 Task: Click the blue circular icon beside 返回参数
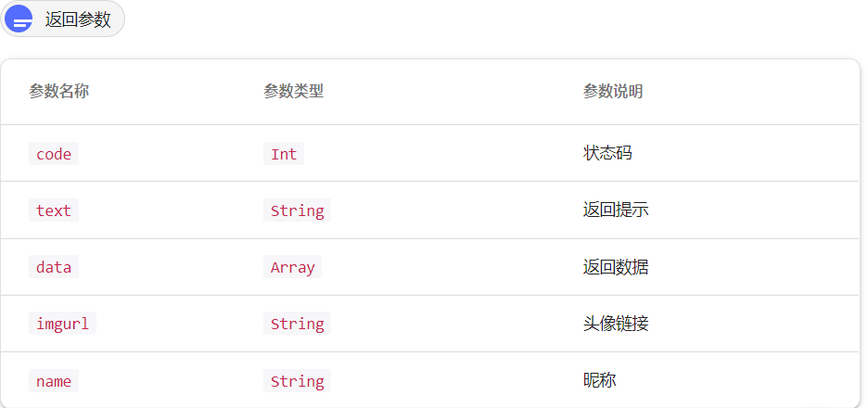click(19, 19)
